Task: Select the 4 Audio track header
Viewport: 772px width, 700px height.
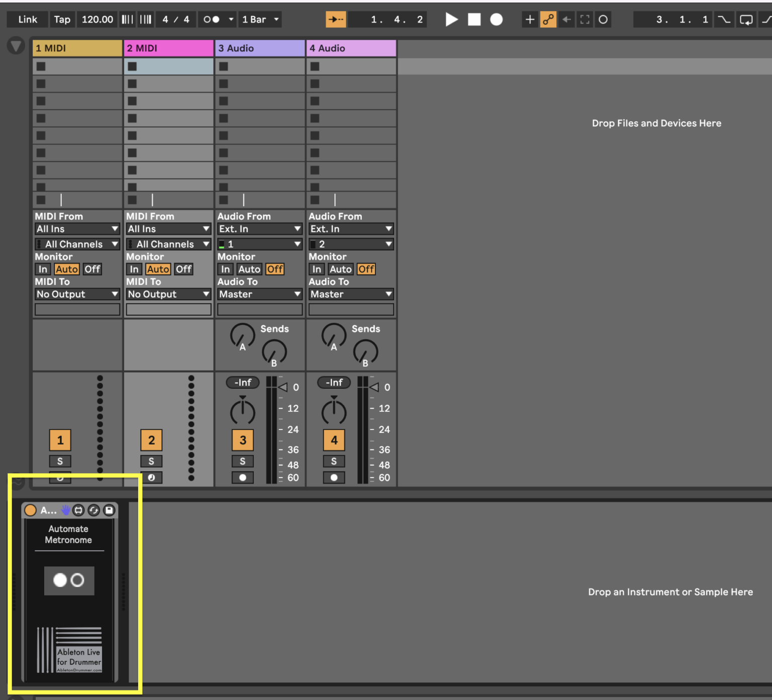Action: [x=351, y=48]
